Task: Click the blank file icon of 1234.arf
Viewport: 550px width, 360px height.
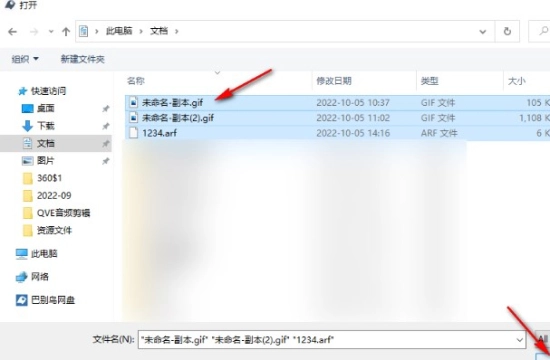Action: click(x=133, y=133)
